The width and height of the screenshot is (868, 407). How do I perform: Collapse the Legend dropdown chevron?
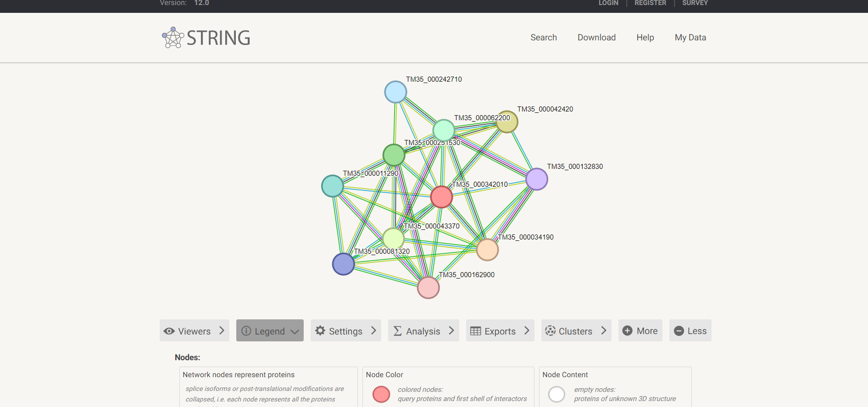[295, 332]
